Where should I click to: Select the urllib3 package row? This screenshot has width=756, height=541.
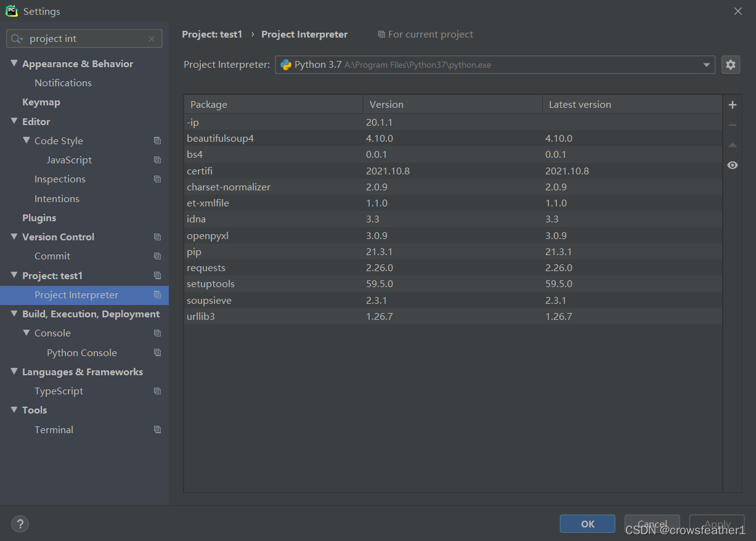pos(453,316)
